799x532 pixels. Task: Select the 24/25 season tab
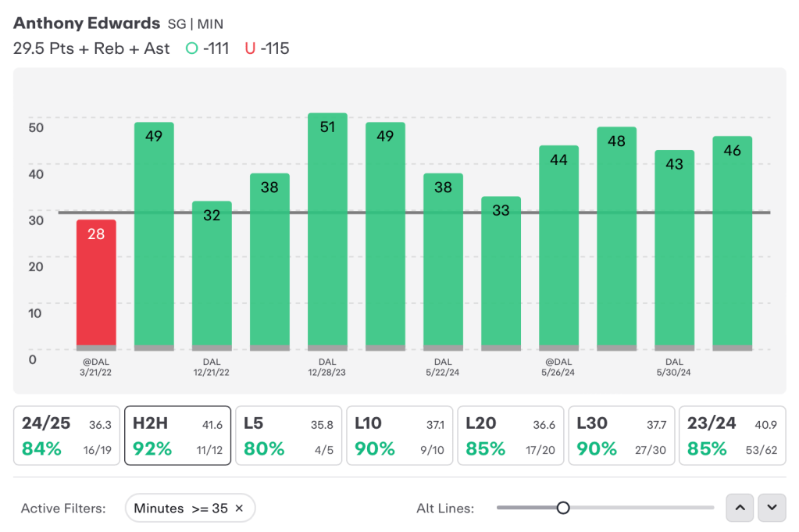coord(66,436)
